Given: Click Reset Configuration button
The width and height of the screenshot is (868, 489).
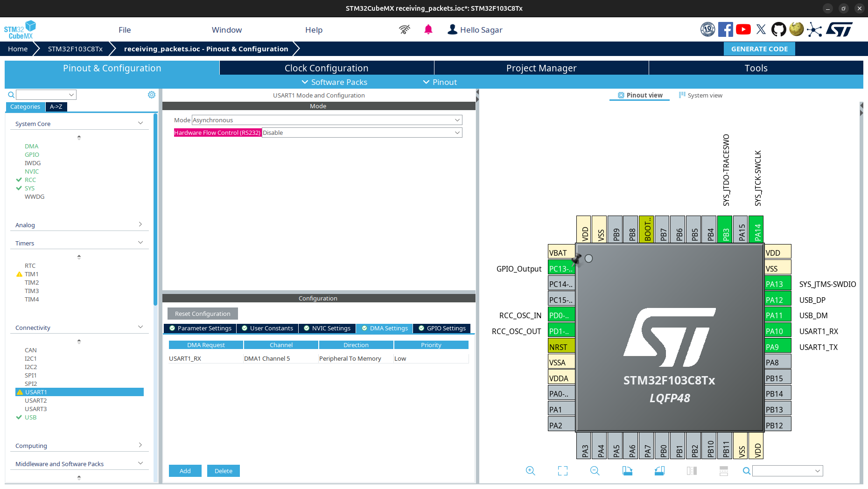Looking at the screenshot, I should pos(203,314).
